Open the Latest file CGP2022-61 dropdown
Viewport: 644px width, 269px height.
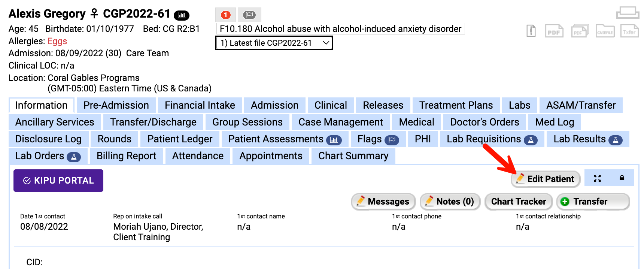coord(274,43)
